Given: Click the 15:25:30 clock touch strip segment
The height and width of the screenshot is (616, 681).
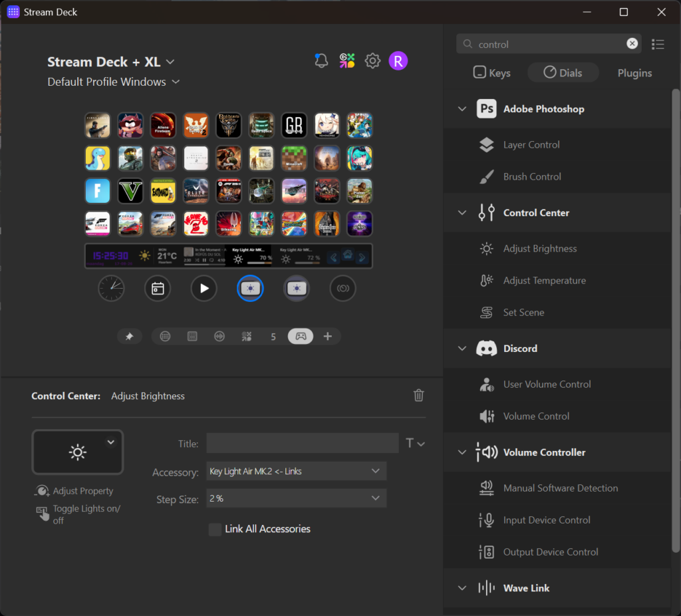Looking at the screenshot, I should pyautogui.click(x=110, y=256).
